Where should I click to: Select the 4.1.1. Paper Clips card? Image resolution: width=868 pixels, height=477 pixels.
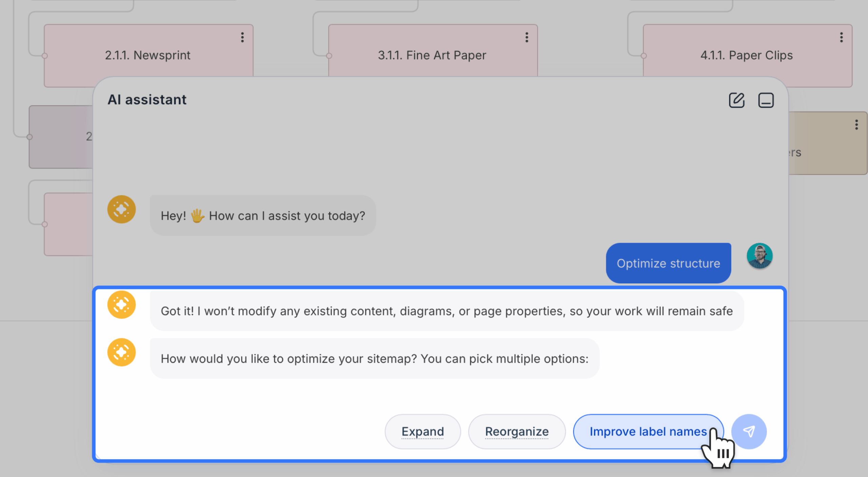747,55
